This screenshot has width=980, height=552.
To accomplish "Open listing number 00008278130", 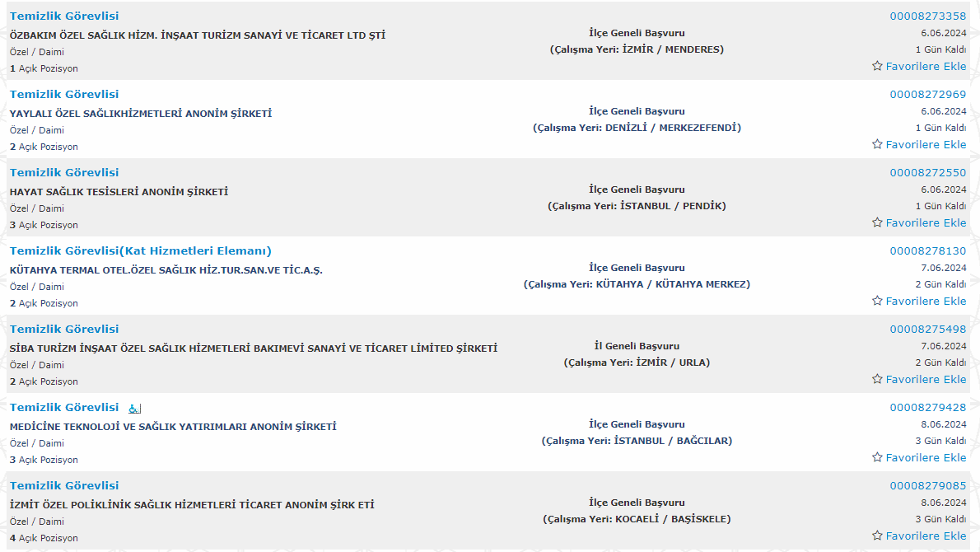I will point(927,250).
